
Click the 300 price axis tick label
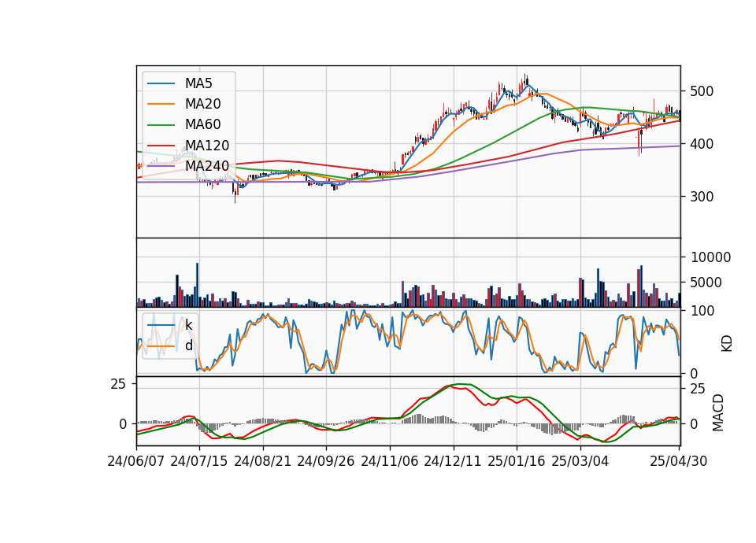pyautogui.click(x=702, y=197)
